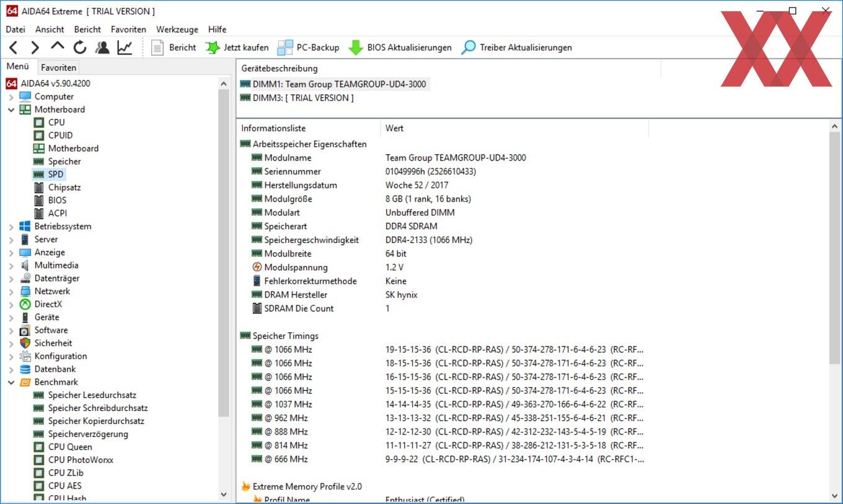Select CPU PhotoWorxx benchmark

point(81,460)
